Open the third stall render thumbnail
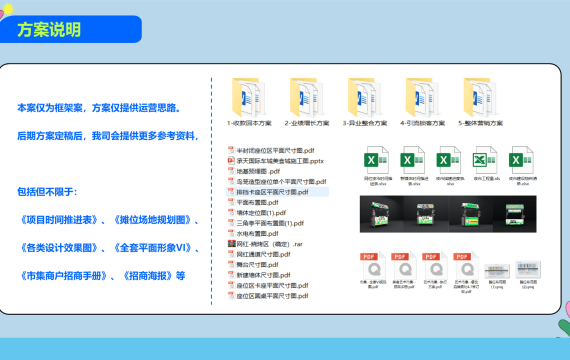This screenshot has height=360, width=570. click(x=470, y=214)
